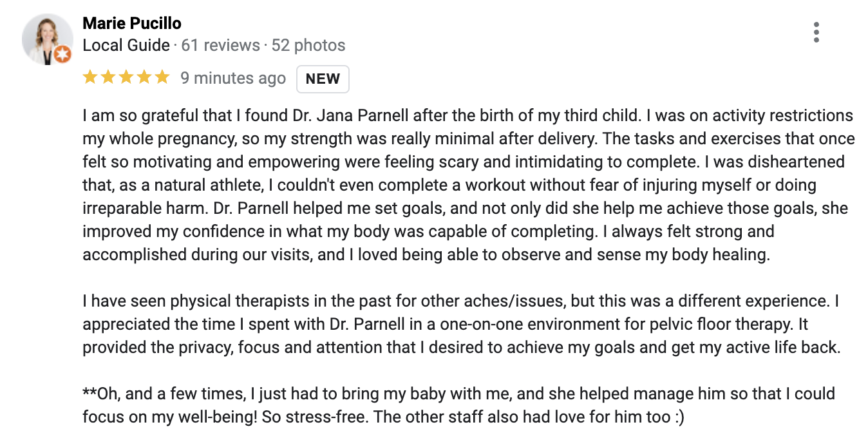Image resolution: width=868 pixels, height=438 pixels.
Task: Click the second yellow rating star
Action: pos(108,78)
